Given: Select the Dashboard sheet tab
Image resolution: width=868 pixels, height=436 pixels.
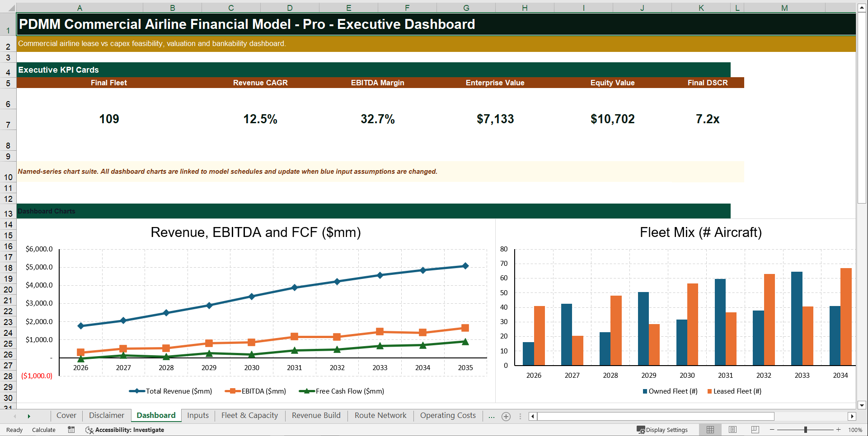Looking at the screenshot, I should (156, 415).
